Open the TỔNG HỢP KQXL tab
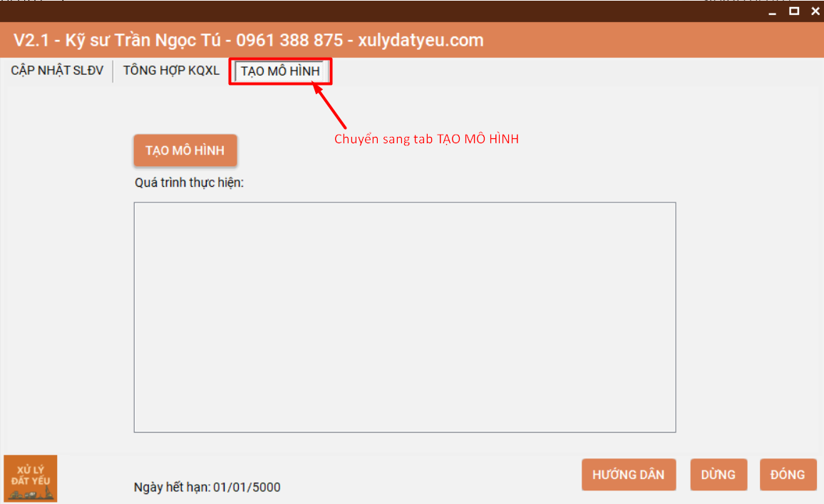Viewport: 824px width, 504px height. [x=171, y=71]
